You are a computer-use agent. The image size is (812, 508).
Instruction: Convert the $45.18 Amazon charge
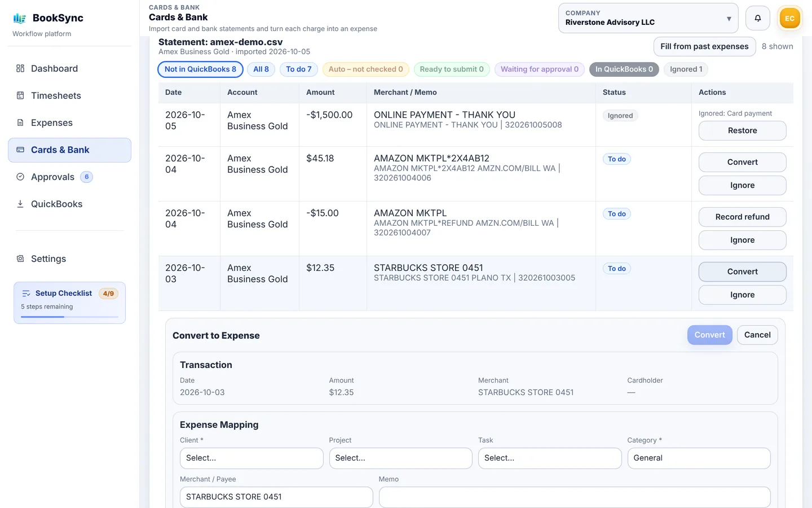[x=742, y=162]
